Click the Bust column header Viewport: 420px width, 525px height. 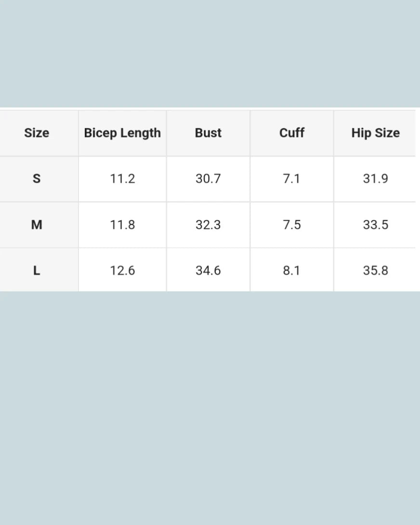[x=208, y=133]
